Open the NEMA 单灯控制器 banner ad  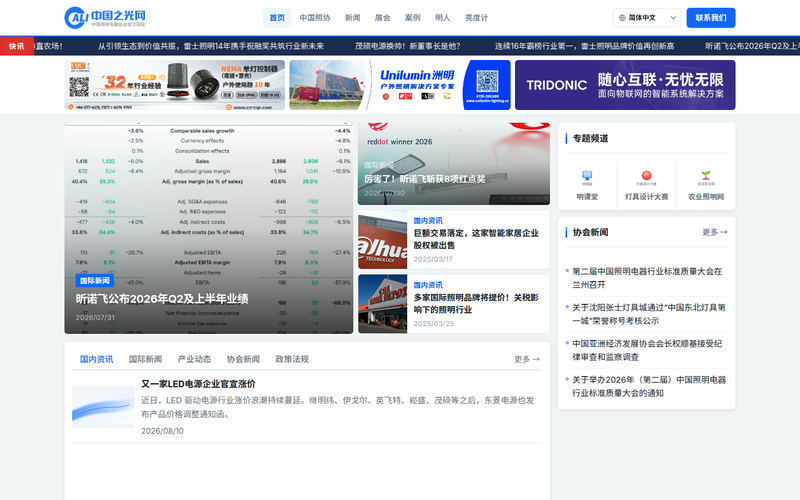tap(174, 85)
